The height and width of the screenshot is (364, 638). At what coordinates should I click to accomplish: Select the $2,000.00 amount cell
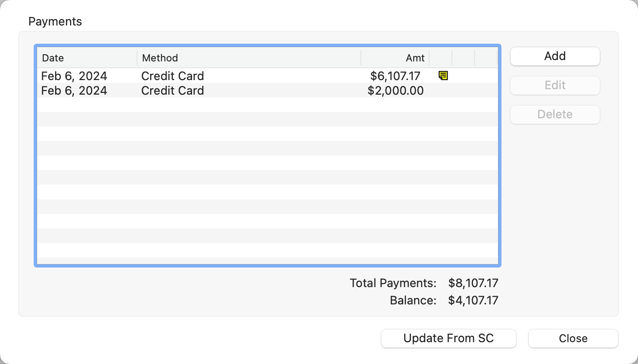(395, 91)
